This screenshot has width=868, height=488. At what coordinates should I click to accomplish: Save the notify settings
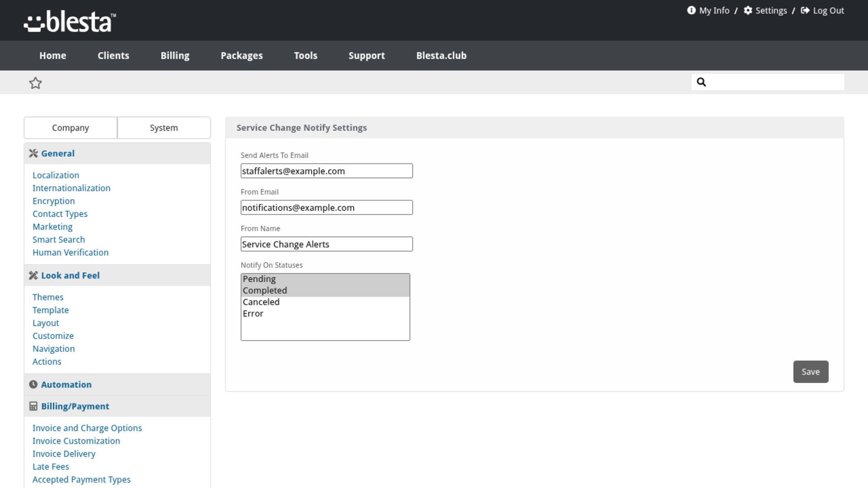tap(811, 372)
